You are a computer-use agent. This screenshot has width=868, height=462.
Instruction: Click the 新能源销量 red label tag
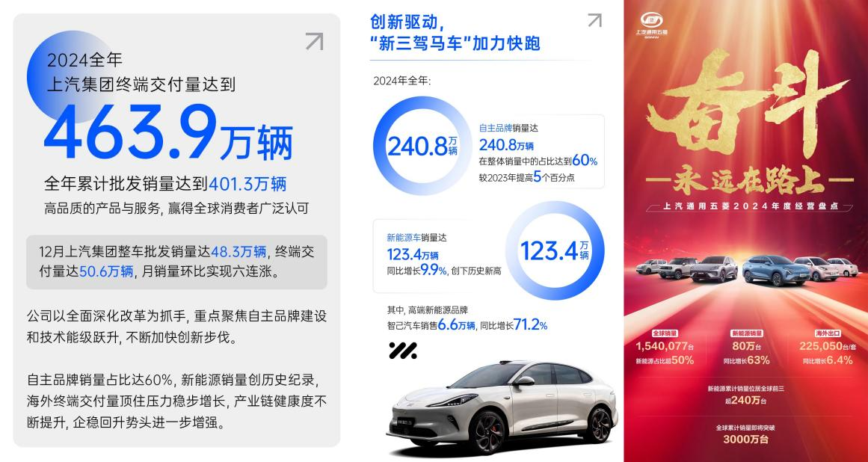[747, 333]
